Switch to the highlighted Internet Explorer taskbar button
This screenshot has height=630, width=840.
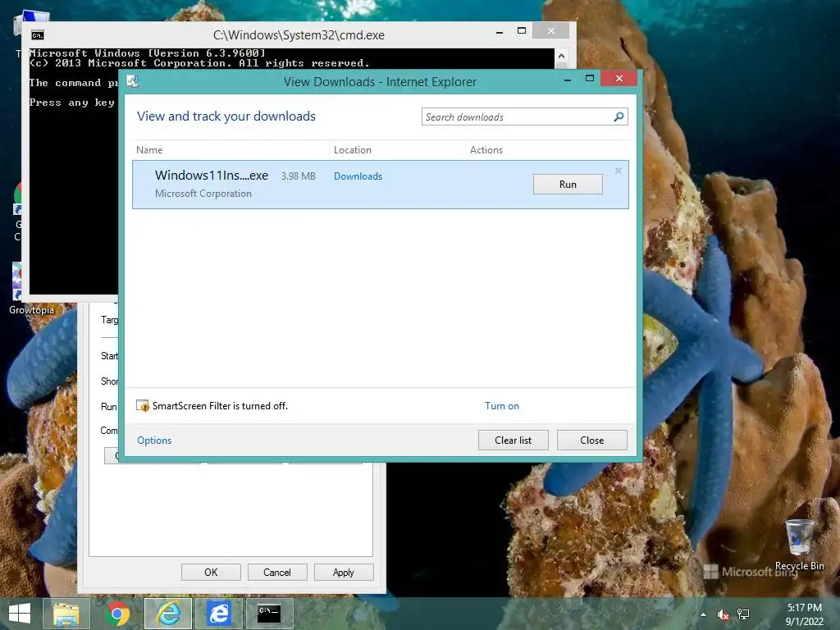click(168, 614)
